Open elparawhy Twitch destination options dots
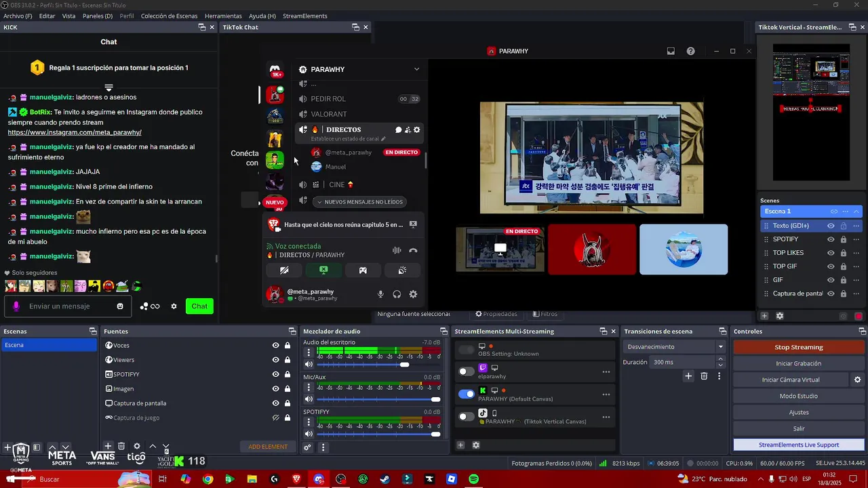868x488 pixels. (606, 371)
